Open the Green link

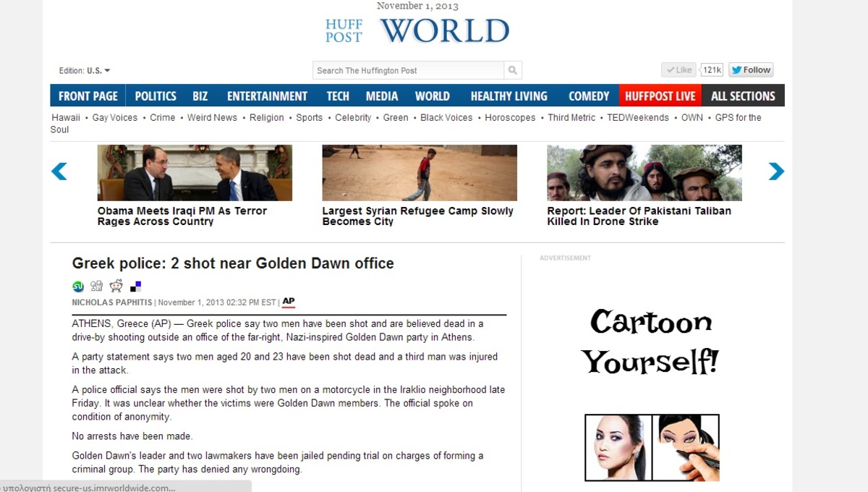[x=396, y=118]
